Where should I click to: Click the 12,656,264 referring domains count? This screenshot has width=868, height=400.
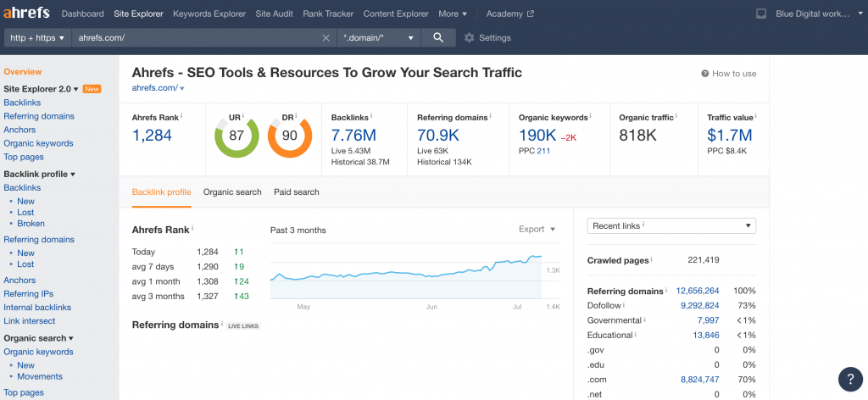698,291
